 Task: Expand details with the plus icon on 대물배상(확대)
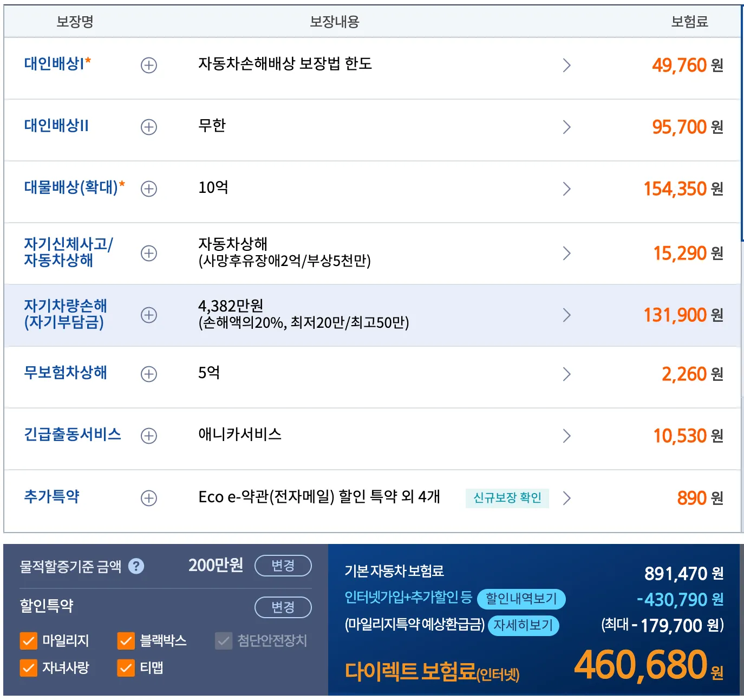click(x=148, y=189)
